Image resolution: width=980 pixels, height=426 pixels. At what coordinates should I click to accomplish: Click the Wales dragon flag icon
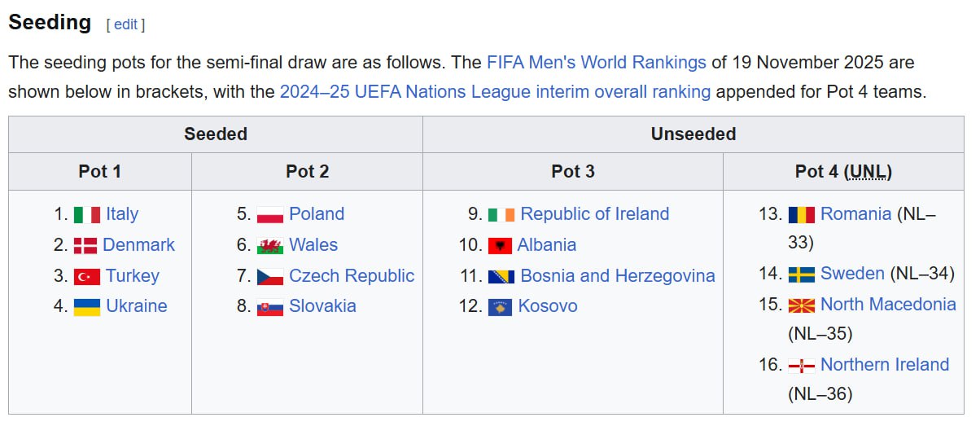click(270, 246)
